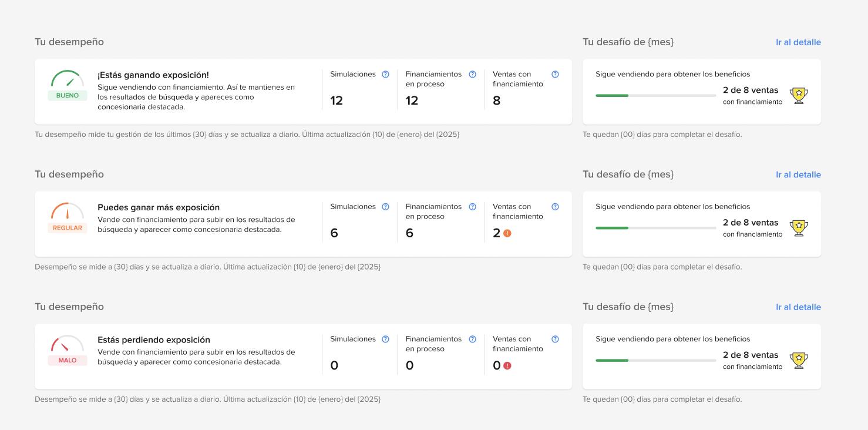Click trophy icon in the third challenge card

(x=799, y=360)
